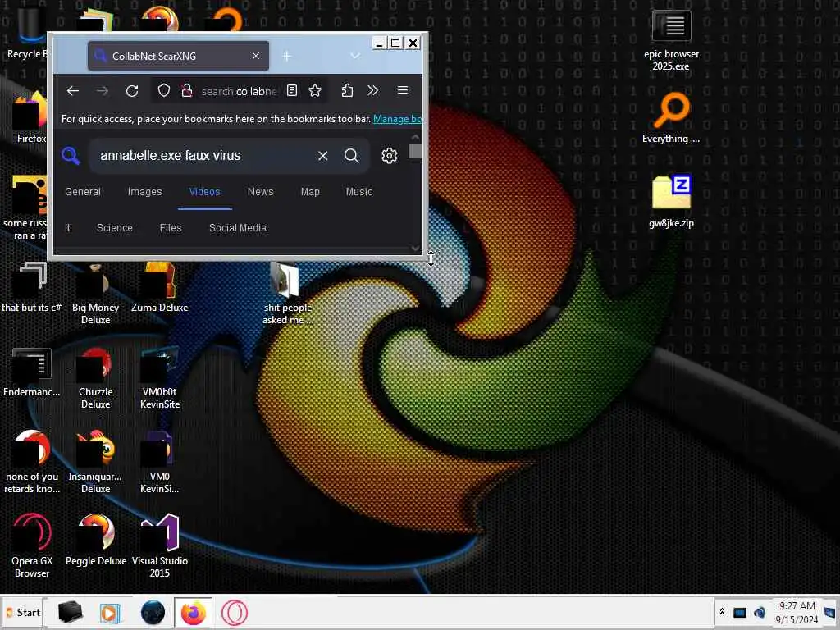Close the CollabNet SearXNG tab
The width and height of the screenshot is (840, 630).
click(x=256, y=56)
